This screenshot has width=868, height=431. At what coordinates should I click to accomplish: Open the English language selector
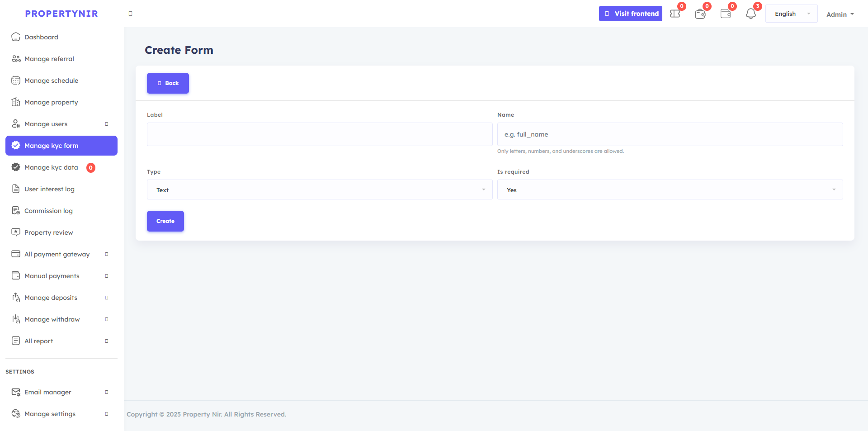pos(791,14)
